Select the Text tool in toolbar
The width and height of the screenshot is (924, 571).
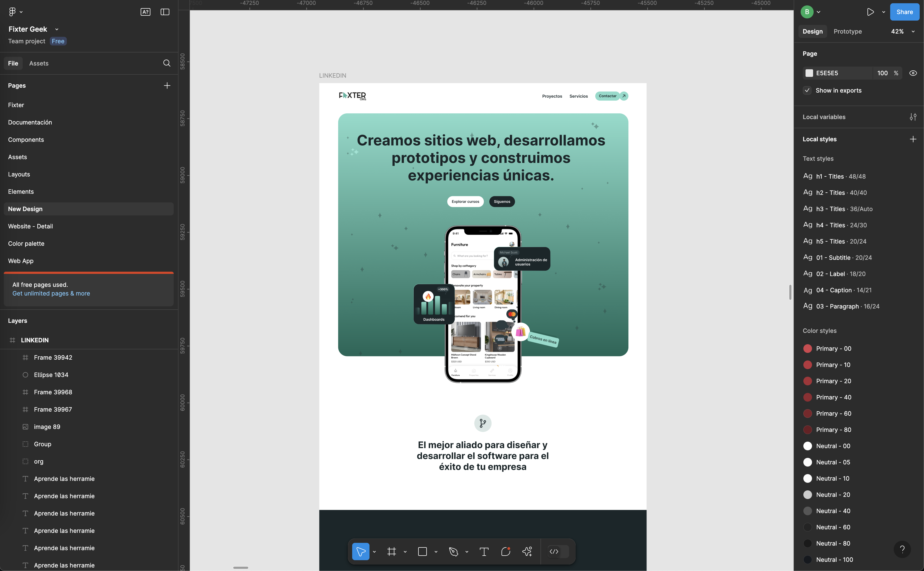[x=484, y=551]
